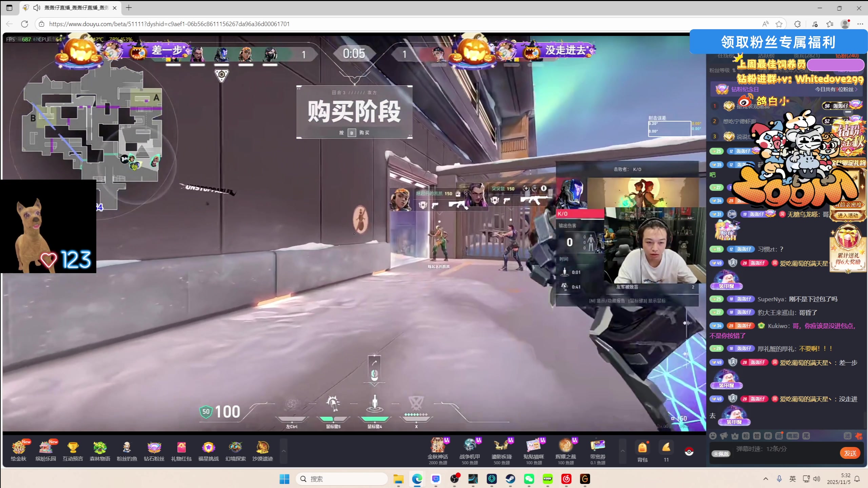
Task: Click the 发送 send button
Action: pyautogui.click(x=850, y=453)
